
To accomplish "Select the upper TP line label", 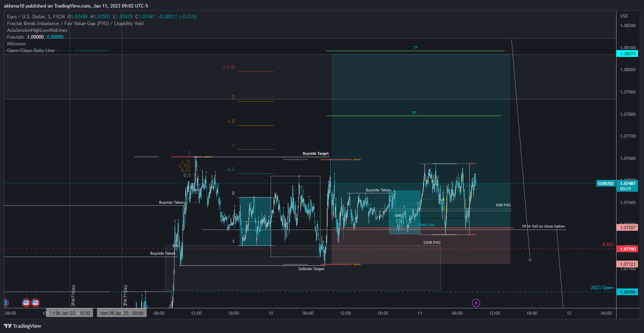I will 415,48.
